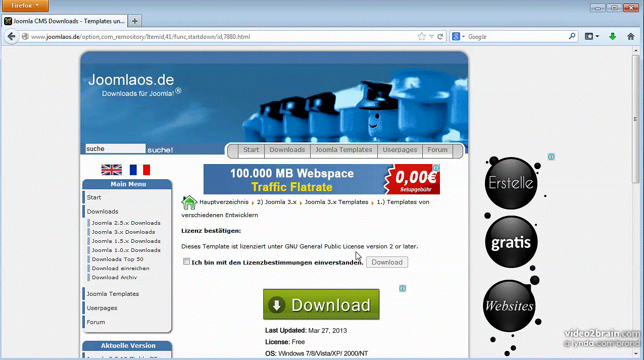Click the gratis black bubble ad

click(x=511, y=242)
